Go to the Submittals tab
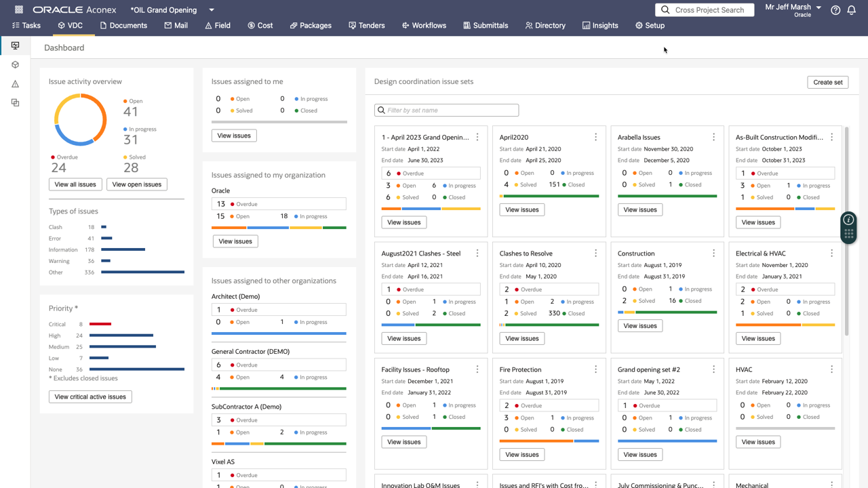Image resolution: width=868 pixels, height=488 pixels. point(486,25)
